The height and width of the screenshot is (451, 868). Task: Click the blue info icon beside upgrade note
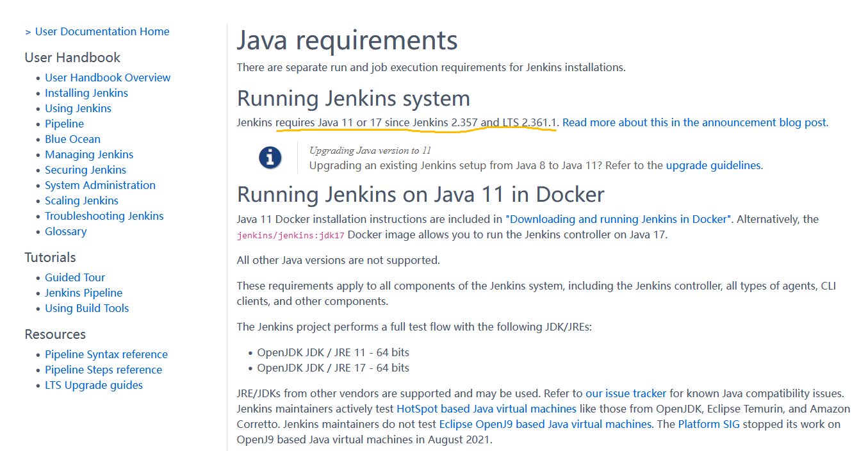270,158
